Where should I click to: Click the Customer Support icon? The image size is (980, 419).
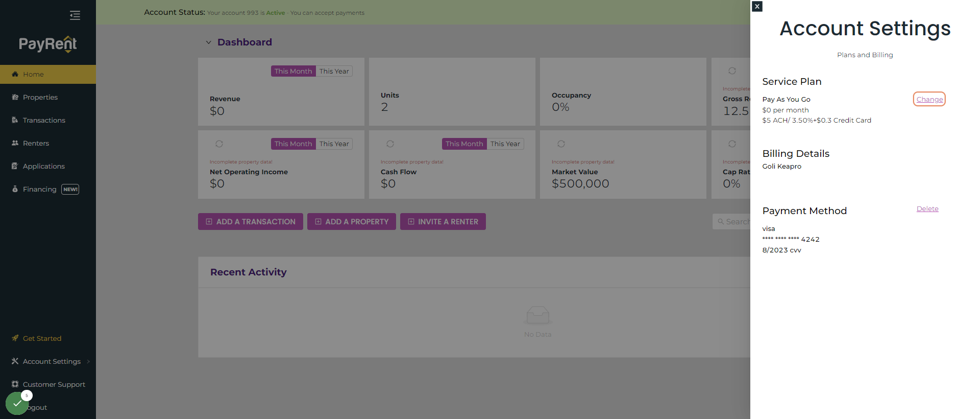[15, 384]
